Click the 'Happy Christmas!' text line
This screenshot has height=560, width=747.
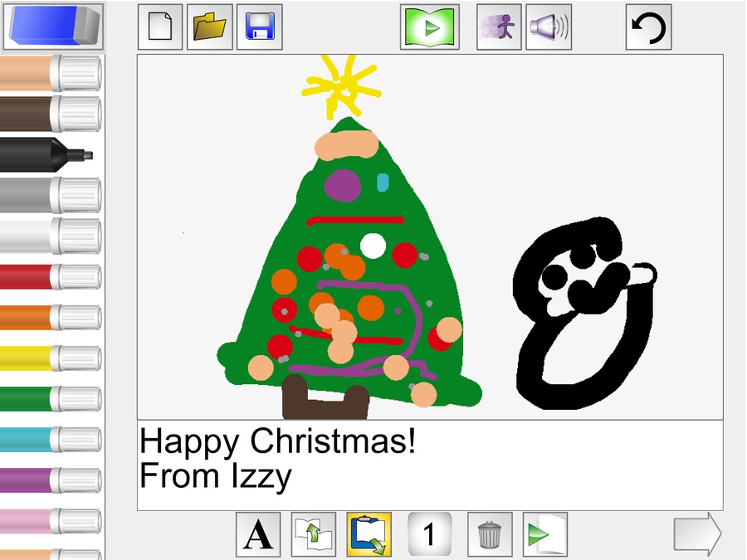tap(278, 442)
